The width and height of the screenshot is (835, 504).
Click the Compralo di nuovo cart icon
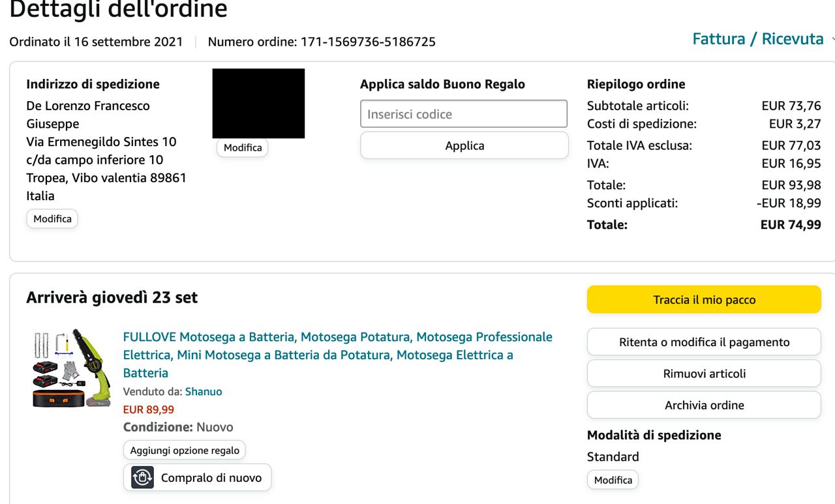tap(142, 477)
